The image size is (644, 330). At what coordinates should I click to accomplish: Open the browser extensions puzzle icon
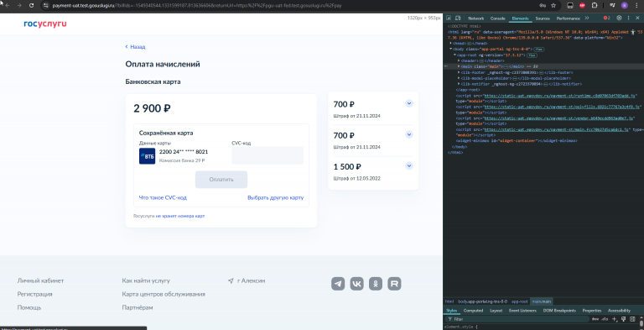595,5
